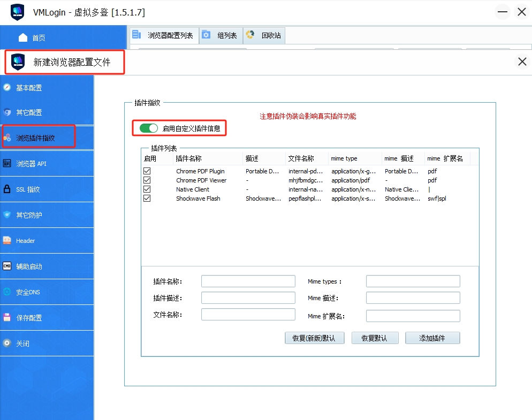This screenshot has height=420, width=532.
Task: Click the mime 扩展名 column header
Action: [447, 158]
